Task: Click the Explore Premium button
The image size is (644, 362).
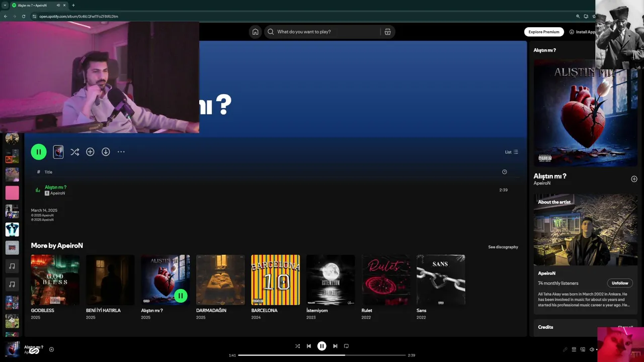Action: [544, 32]
